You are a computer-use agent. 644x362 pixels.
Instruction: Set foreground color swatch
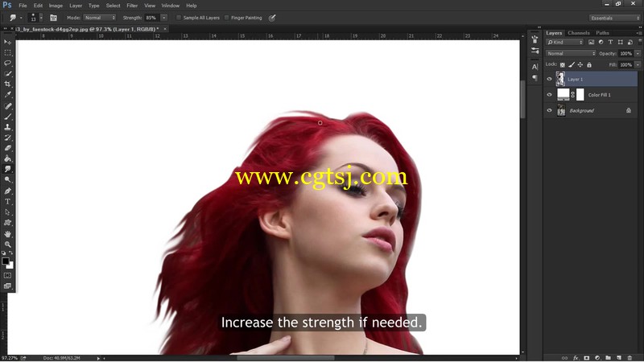(6, 261)
